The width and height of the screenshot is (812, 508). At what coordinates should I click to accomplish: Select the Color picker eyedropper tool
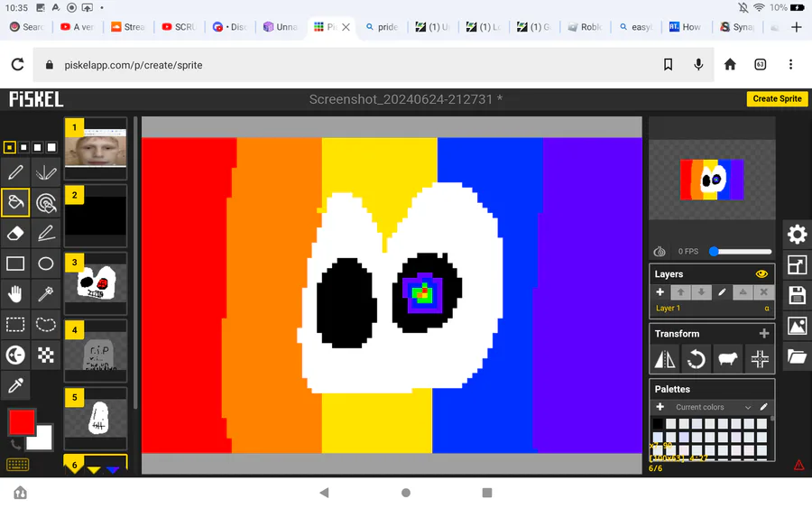(15, 386)
